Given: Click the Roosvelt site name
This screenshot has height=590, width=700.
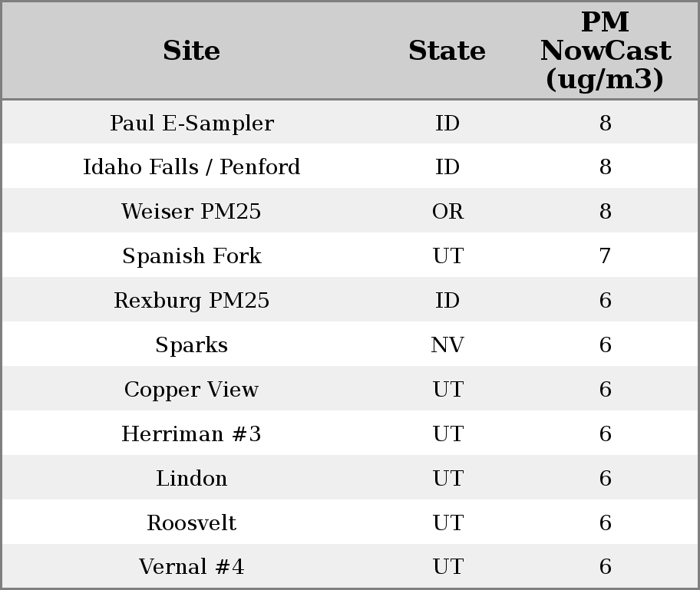Looking at the screenshot, I should [x=191, y=523].
